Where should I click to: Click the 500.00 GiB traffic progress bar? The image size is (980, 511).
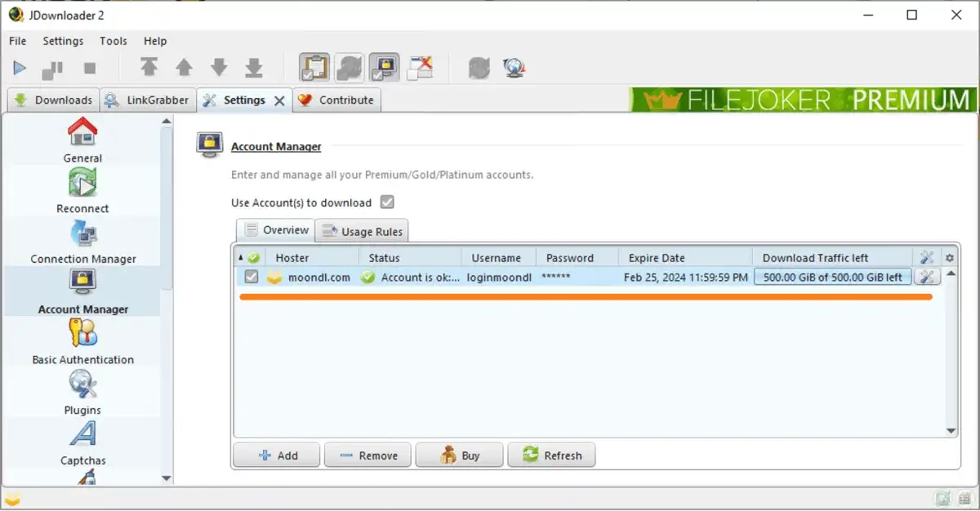pos(832,277)
